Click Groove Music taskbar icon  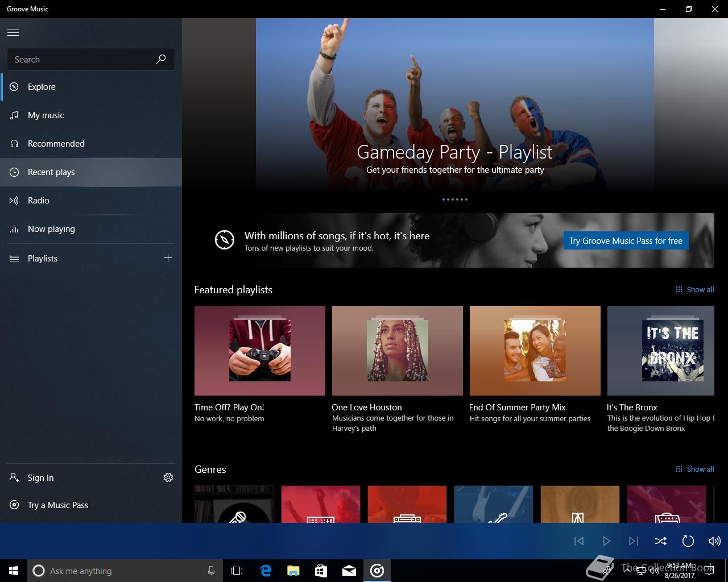point(377,571)
